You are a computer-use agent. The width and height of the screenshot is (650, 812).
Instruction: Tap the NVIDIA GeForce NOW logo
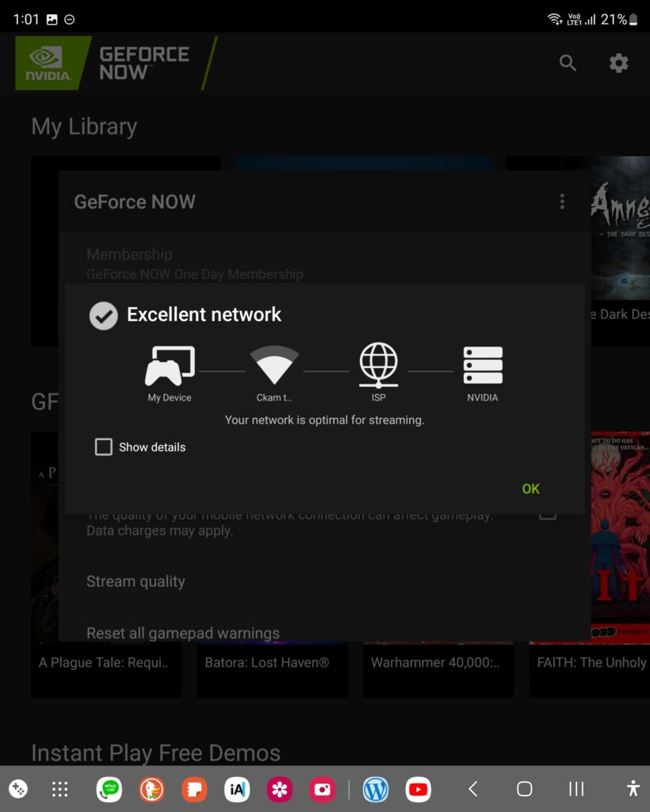pyautogui.click(x=117, y=63)
